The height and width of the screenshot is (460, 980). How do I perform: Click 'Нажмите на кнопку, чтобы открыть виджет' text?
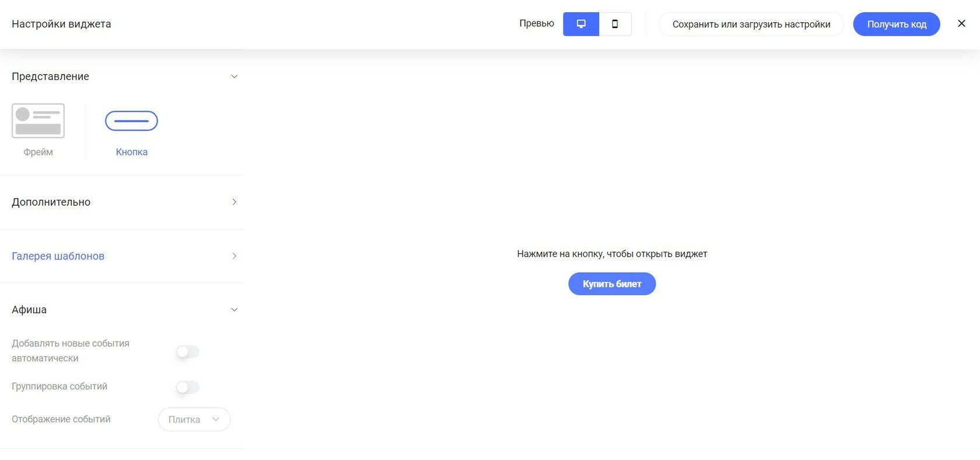tap(612, 254)
